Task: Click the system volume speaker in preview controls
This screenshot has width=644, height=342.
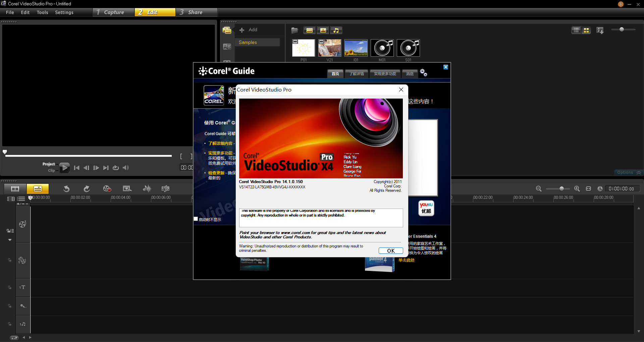Action: [125, 168]
